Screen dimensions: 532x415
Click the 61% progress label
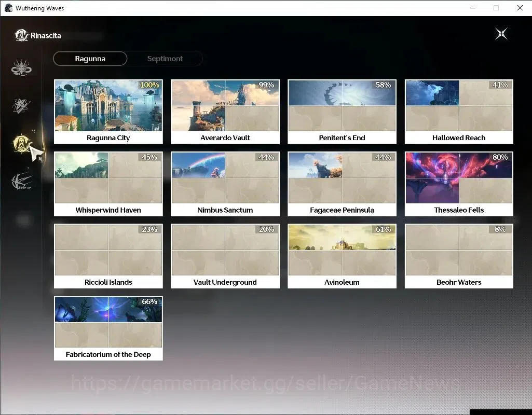[384, 229]
